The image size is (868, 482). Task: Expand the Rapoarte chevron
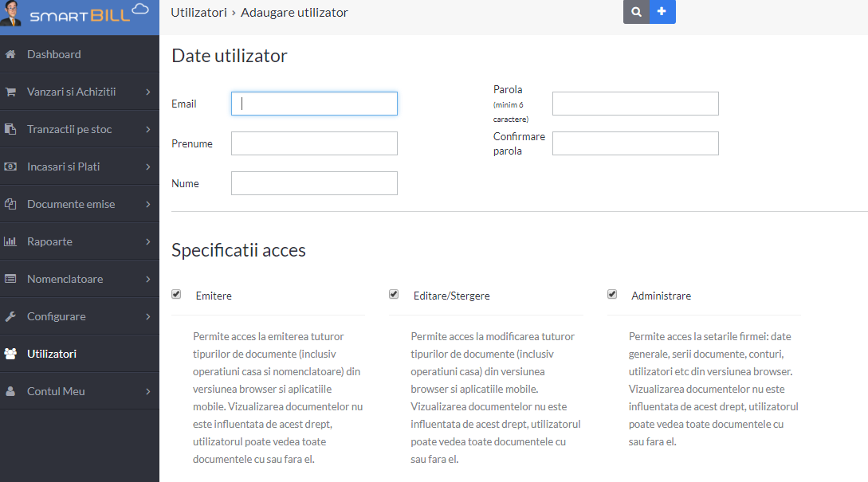(147, 241)
